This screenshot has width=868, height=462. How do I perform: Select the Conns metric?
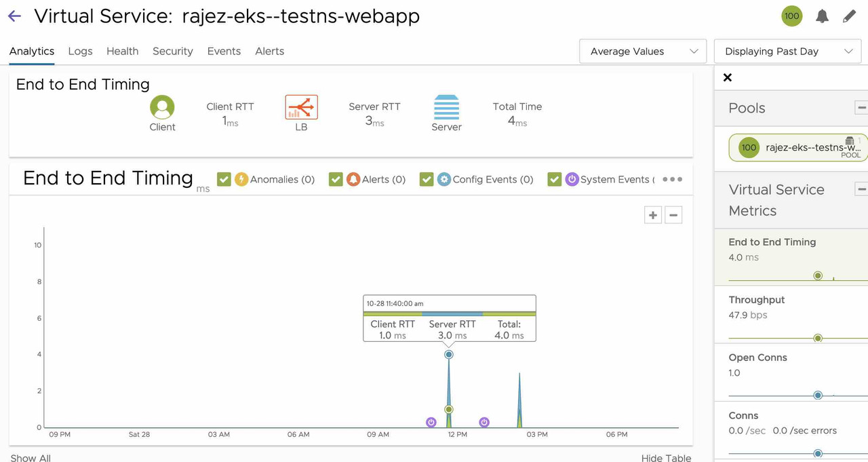coord(791,430)
